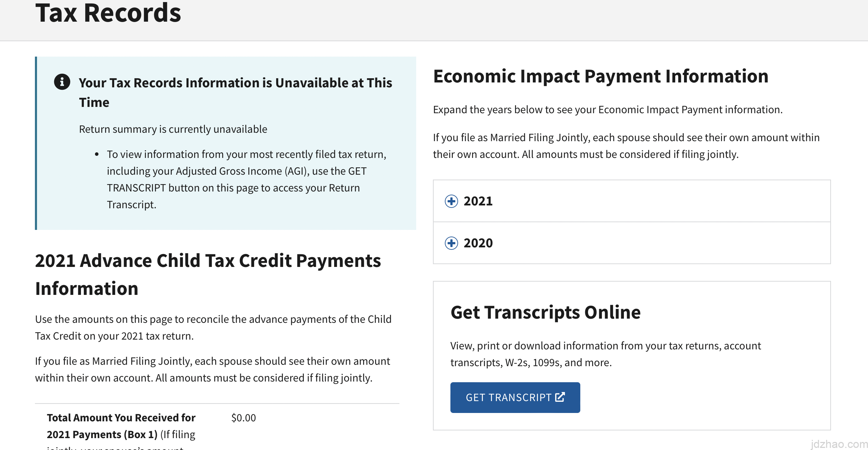The height and width of the screenshot is (450, 868).
Task: Click the plus icon beside 2021
Action: [x=451, y=201]
